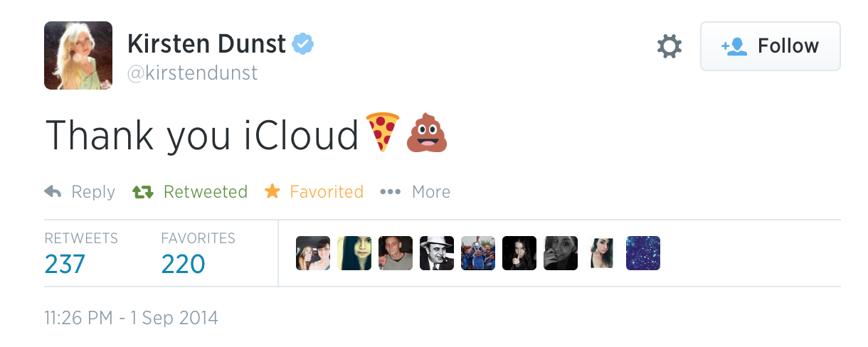
Task: Expand the More options menu
Action: coord(415,192)
